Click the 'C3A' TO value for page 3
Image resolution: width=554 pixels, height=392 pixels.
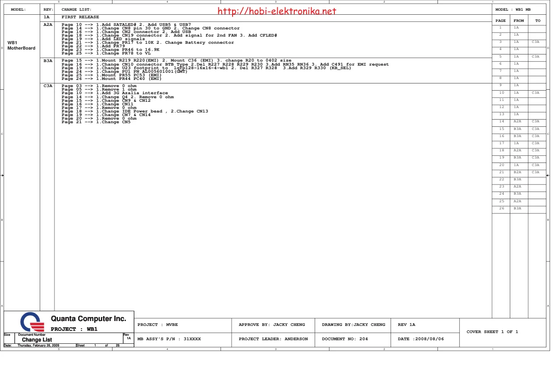(536, 42)
